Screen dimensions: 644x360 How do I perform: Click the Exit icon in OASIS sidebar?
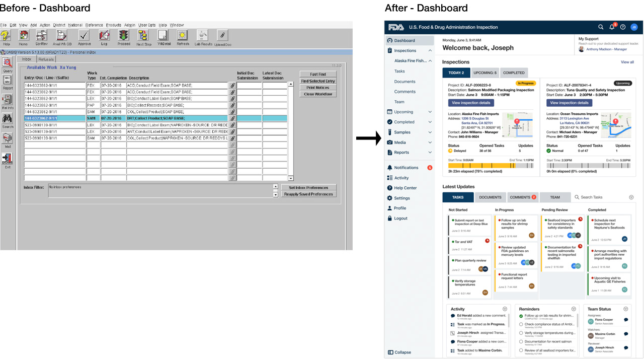click(x=7, y=159)
